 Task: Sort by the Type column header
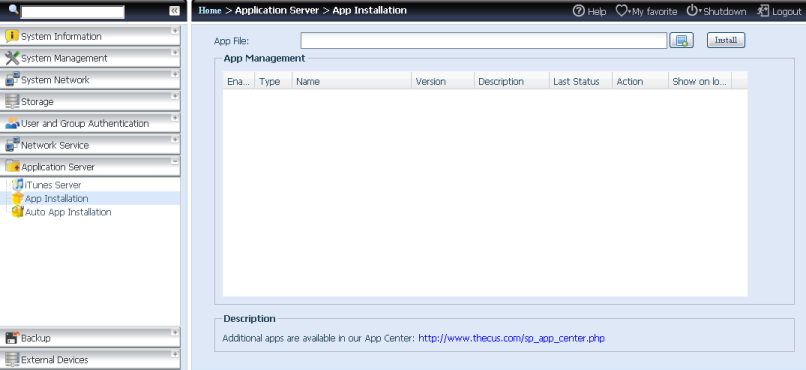click(273, 81)
